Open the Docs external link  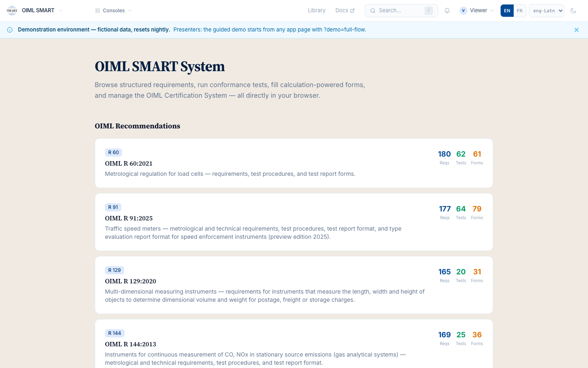click(345, 11)
